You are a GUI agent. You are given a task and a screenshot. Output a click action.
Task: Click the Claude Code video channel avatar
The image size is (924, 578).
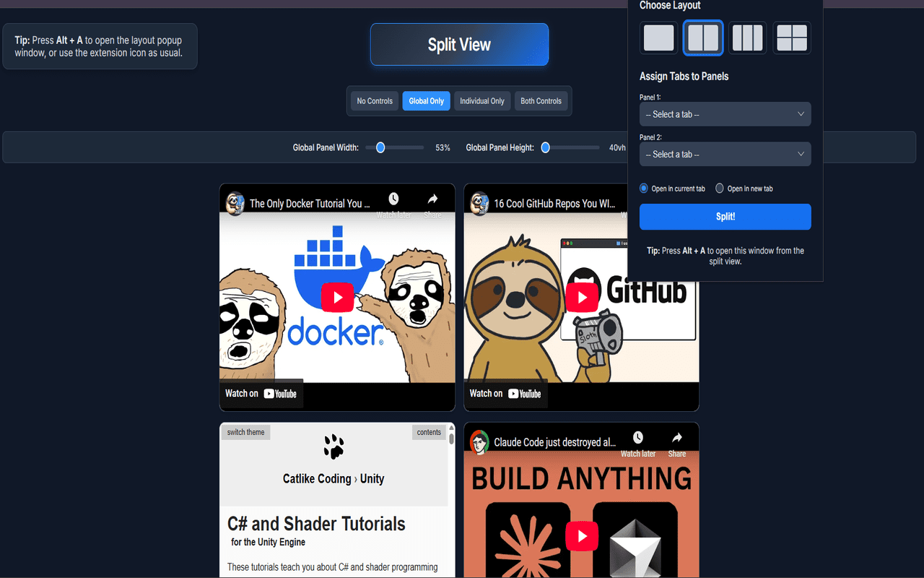[479, 442]
